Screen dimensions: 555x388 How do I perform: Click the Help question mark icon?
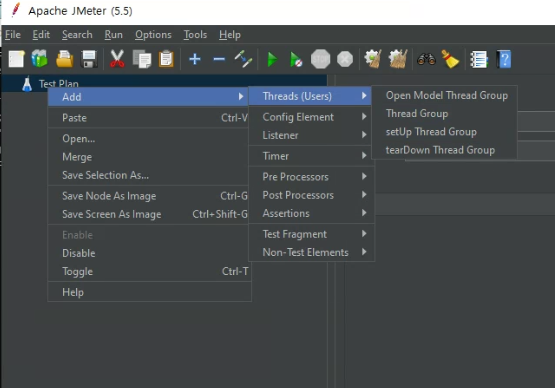pyautogui.click(x=504, y=59)
